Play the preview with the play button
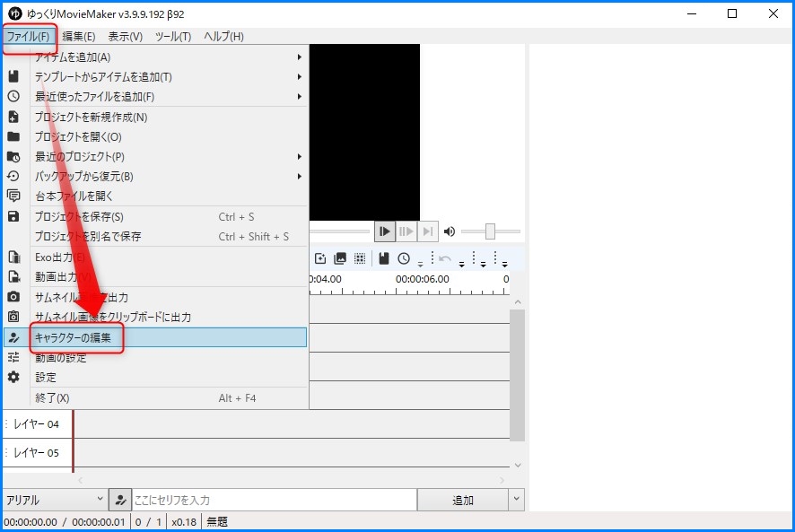 [384, 231]
